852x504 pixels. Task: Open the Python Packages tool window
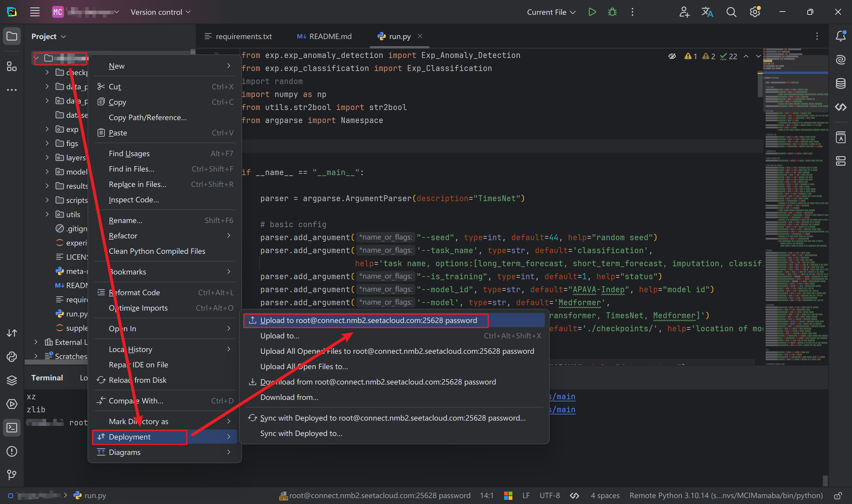12,380
